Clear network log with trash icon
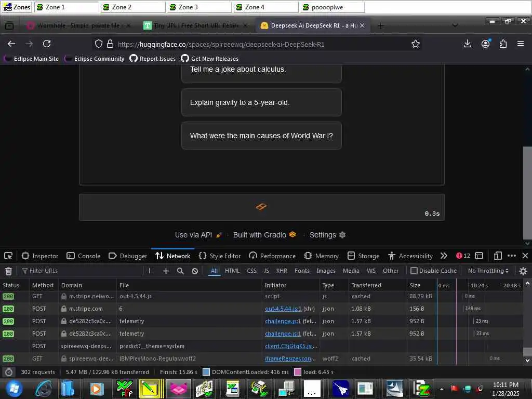 pos(8,271)
